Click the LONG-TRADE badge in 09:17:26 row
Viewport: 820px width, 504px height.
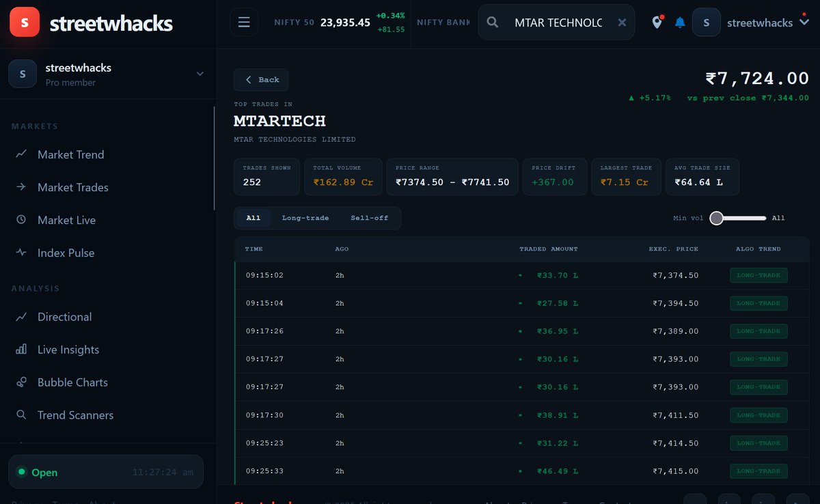758,331
